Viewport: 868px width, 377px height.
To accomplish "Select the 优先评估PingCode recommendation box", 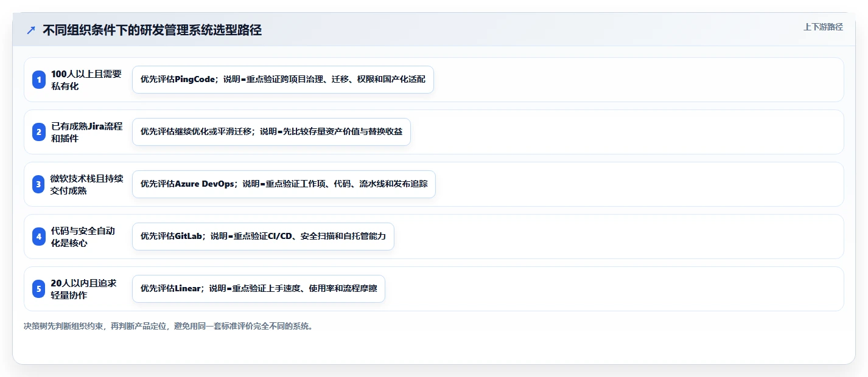I will pos(283,80).
